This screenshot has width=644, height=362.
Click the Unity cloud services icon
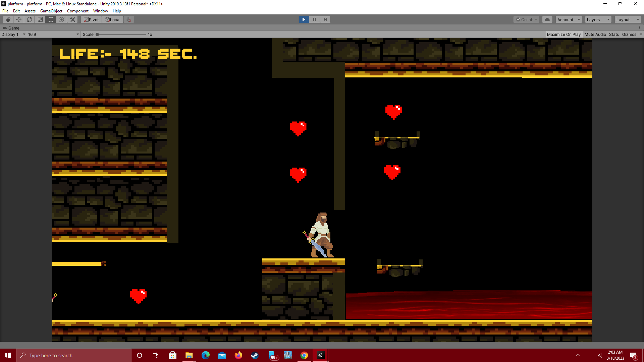pos(547,19)
